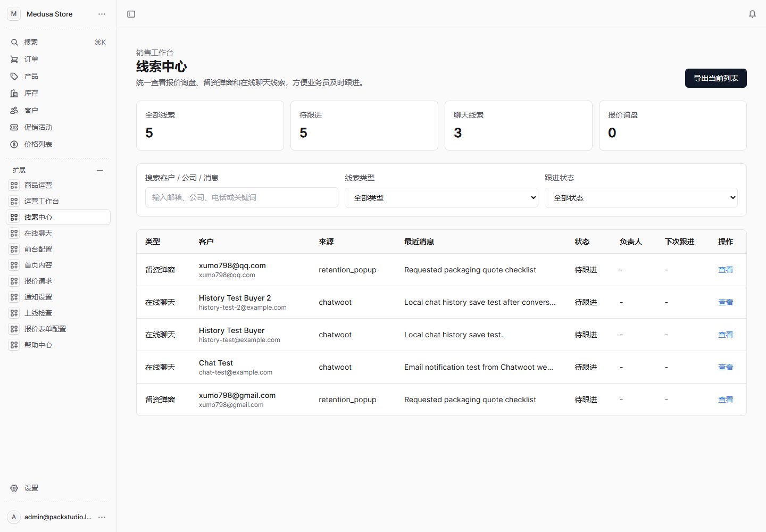Screen dimensions: 766x532
Task: Click the 前台配置 extension grid icon
Action: pos(14,249)
